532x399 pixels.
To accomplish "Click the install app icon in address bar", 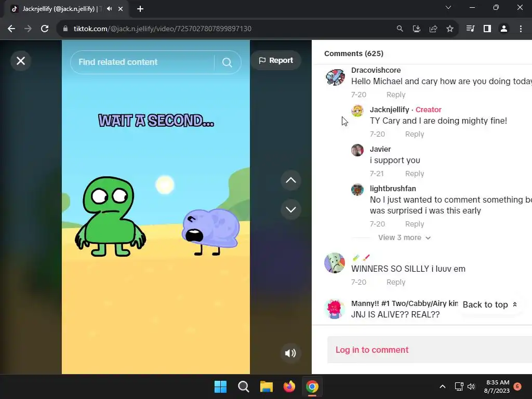I will pyautogui.click(x=416, y=29).
